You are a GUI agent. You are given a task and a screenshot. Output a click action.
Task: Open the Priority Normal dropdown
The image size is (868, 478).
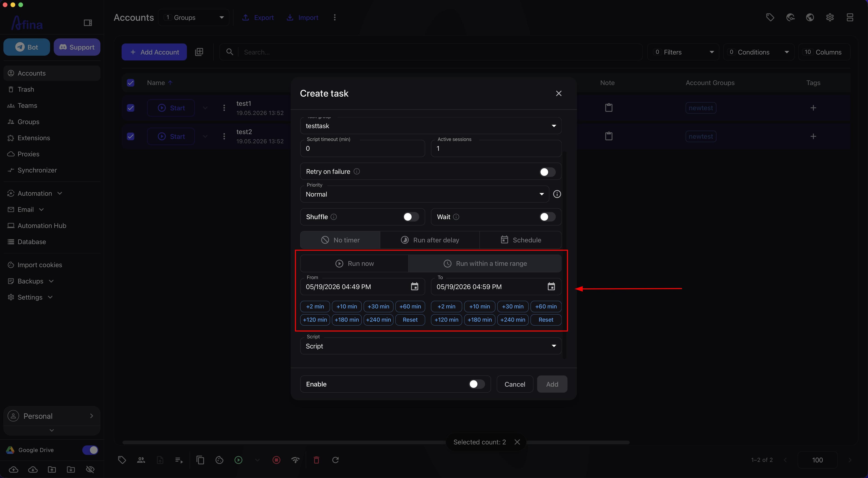click(425, 194)
